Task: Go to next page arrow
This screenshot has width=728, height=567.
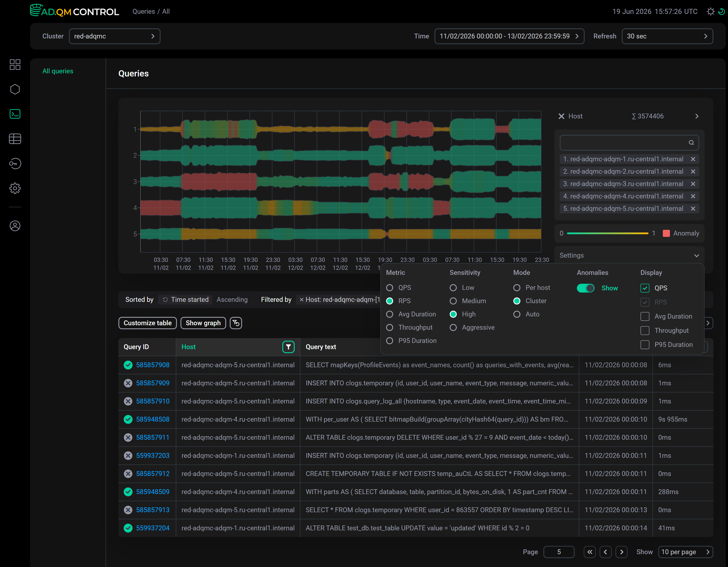Action: (x=621, y=552)
